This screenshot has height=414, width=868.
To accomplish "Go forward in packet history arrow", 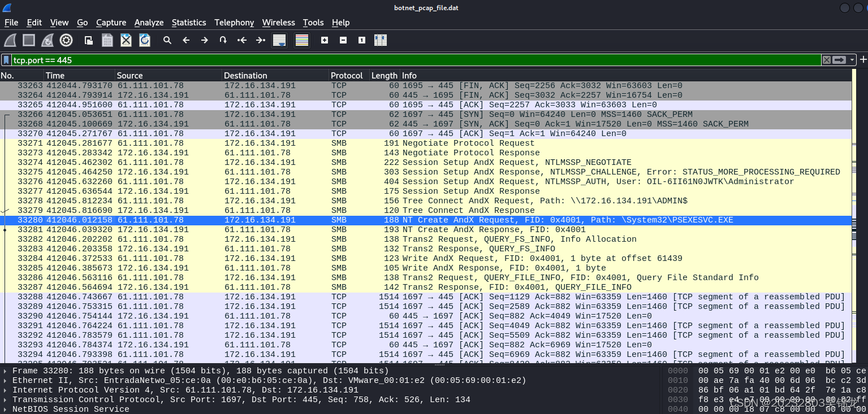I will coord(205,40).
